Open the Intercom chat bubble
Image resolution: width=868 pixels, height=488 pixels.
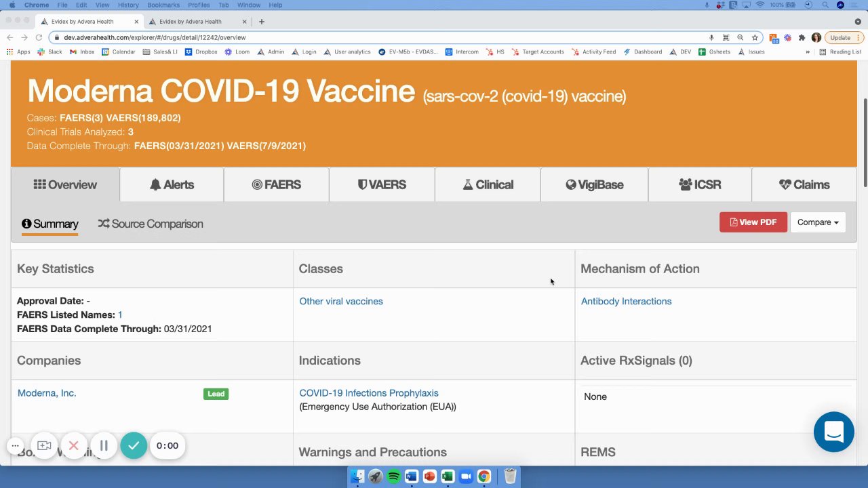click(833, 432)
